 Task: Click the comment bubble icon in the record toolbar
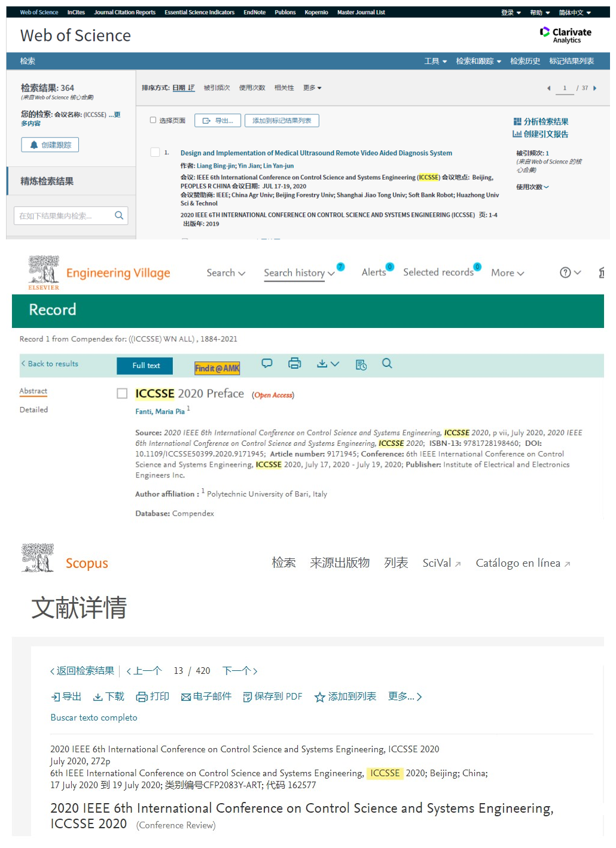(x=267, y=363)
